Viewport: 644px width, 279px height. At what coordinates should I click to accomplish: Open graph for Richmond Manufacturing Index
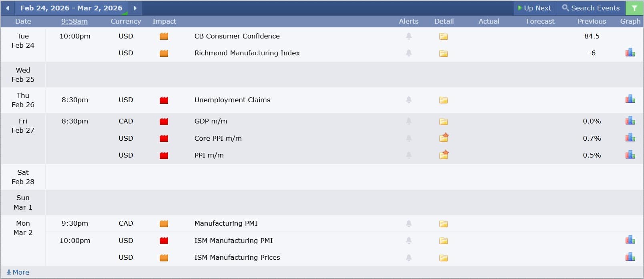pos(630,53)
